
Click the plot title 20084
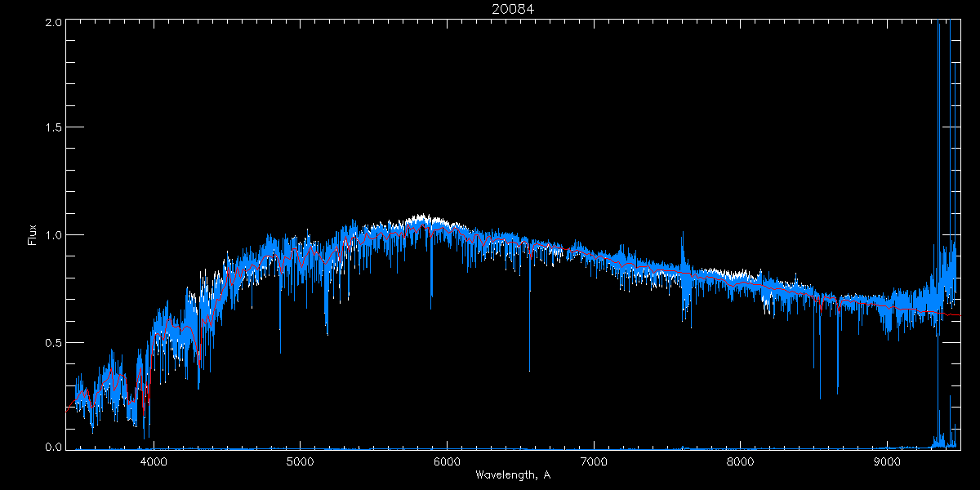513,9
